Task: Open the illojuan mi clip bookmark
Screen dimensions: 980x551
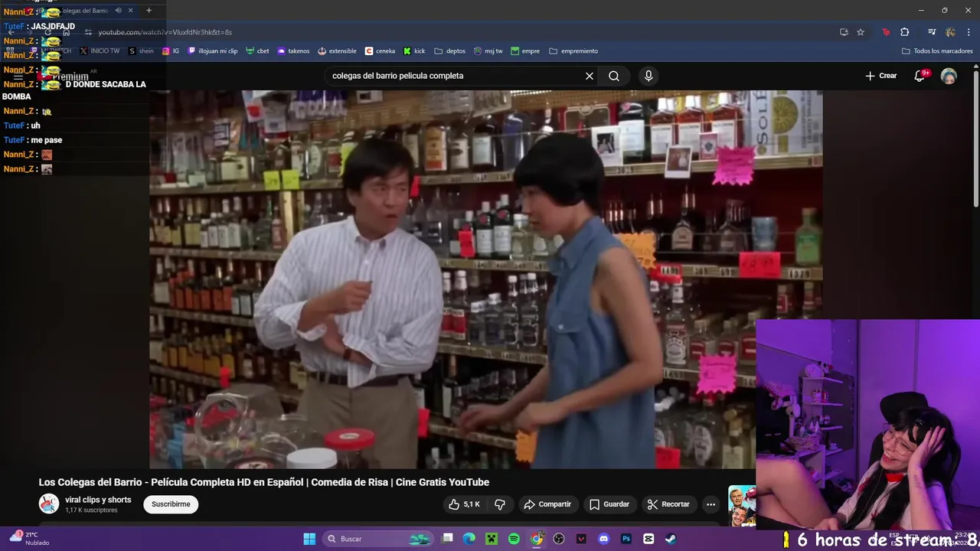Action: 213,51
